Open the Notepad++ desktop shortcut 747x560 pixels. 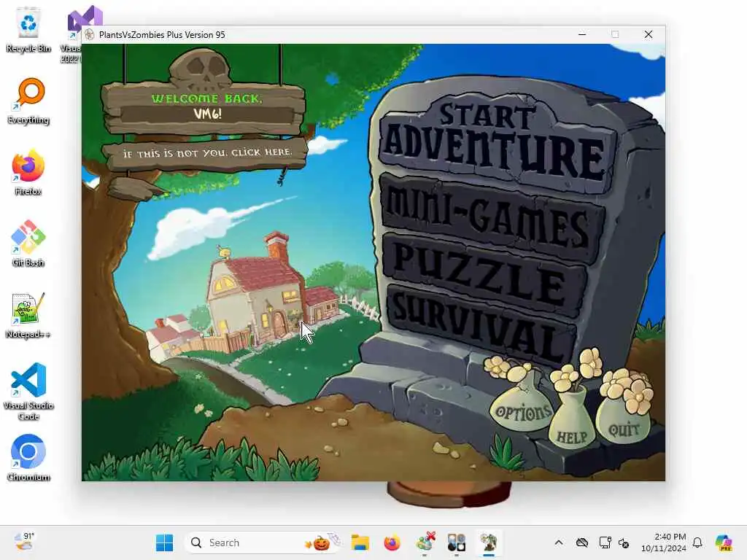coord(28,315)
